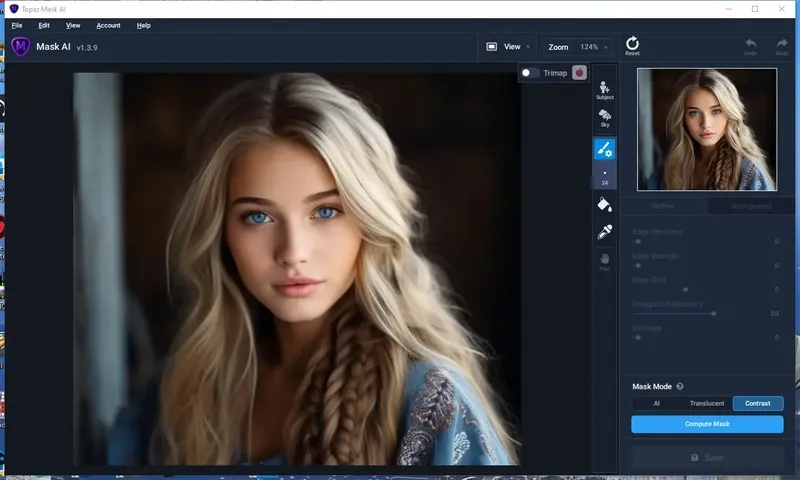Click the apple overlay color icon
The width and height of the screenshot is (800, 480).
pyautogui.click(x=579, y=73)
